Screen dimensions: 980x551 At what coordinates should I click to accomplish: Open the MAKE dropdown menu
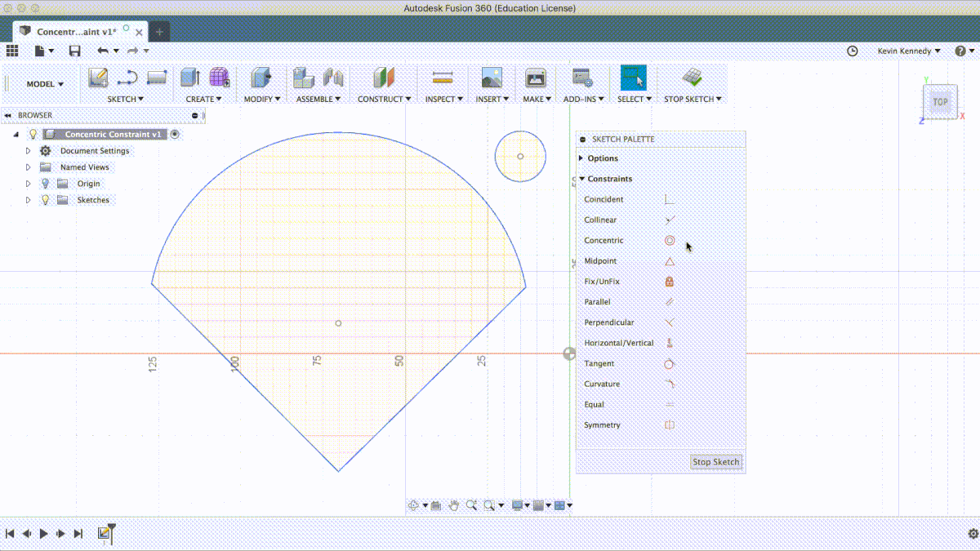[x=537, y=99]
